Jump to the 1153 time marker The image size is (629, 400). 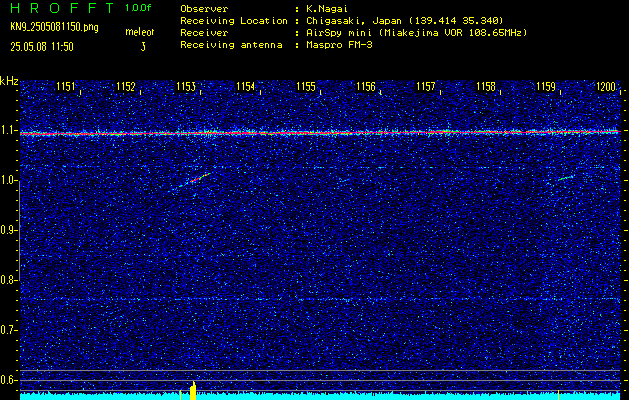pos(186,87)
